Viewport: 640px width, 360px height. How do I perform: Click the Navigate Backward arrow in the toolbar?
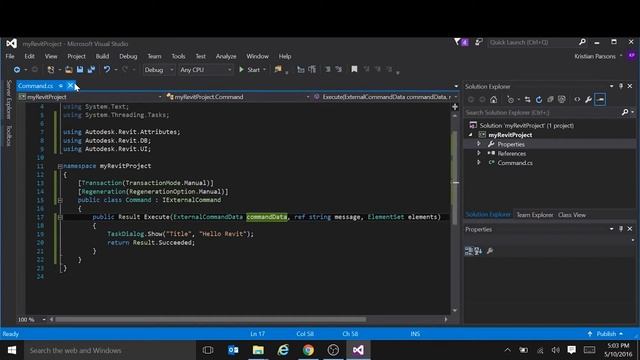pos(17,70)
